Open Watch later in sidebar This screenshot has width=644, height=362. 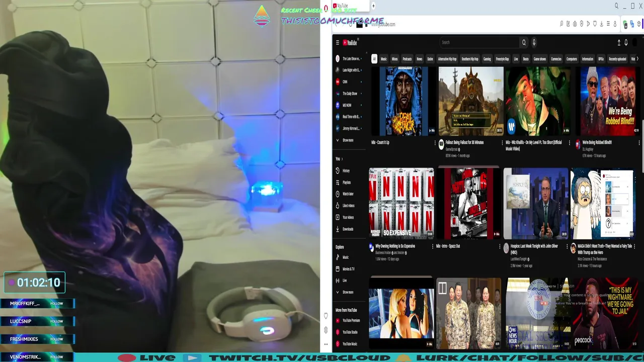(348, 194)
